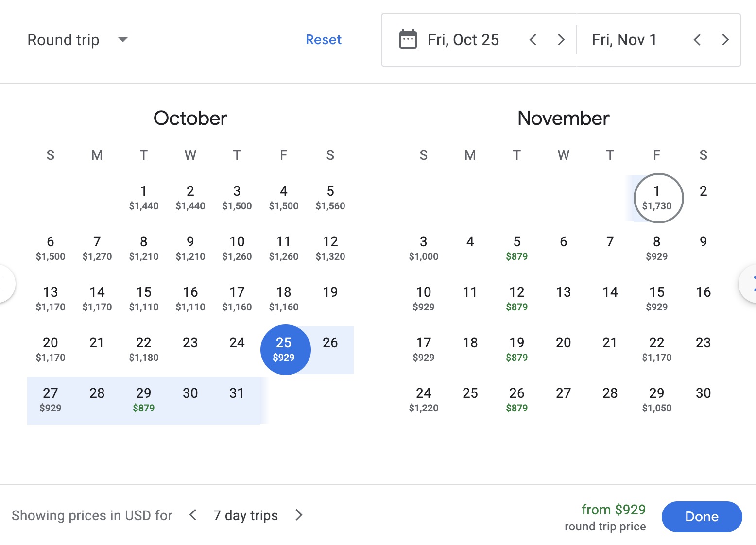Pick November 5 with $879 fare
756x545 pixels.
[517, 248]
